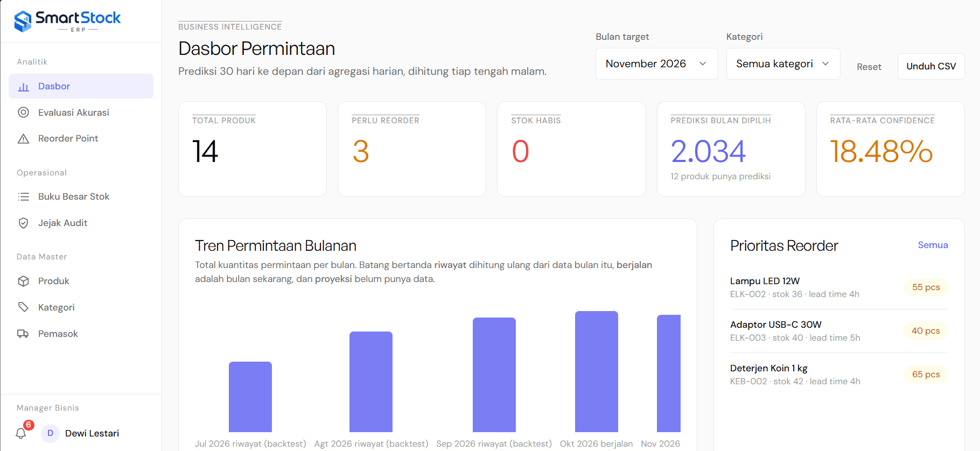Click the SmartStock ERP logo

[67, 22]
